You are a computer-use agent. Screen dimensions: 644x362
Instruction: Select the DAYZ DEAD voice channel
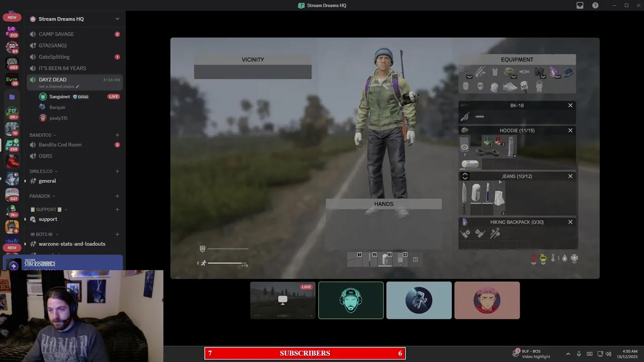click(75, 82)
